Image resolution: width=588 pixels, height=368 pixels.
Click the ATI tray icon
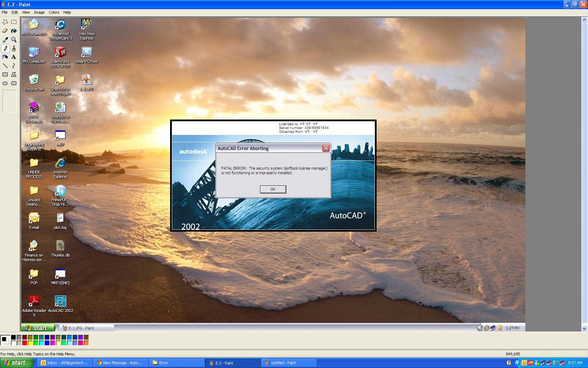pyautogui.click(x=531, y=363)
